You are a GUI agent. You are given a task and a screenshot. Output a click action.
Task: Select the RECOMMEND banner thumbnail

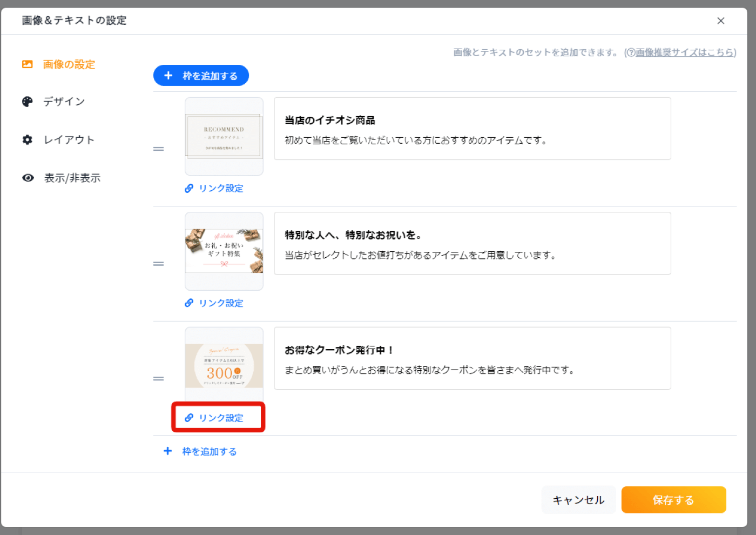(224, 136)
